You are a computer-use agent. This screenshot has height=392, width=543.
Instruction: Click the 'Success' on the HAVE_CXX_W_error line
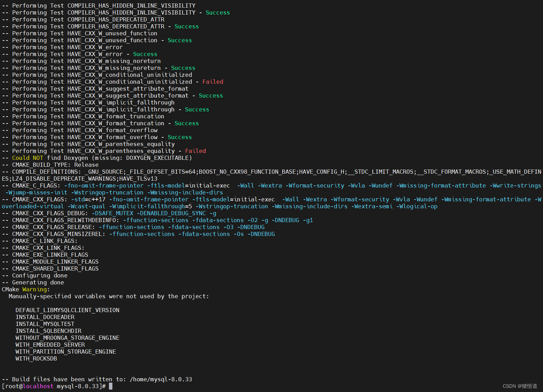coord(145,54)
